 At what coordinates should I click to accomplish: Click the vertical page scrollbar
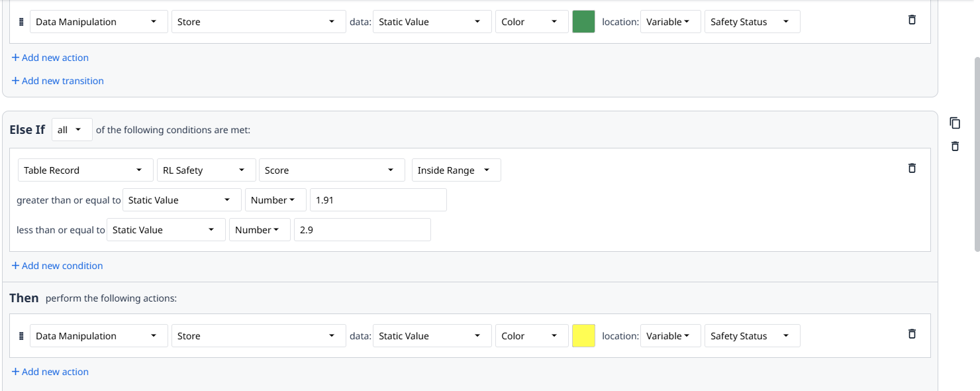click(x=976, y=152)
